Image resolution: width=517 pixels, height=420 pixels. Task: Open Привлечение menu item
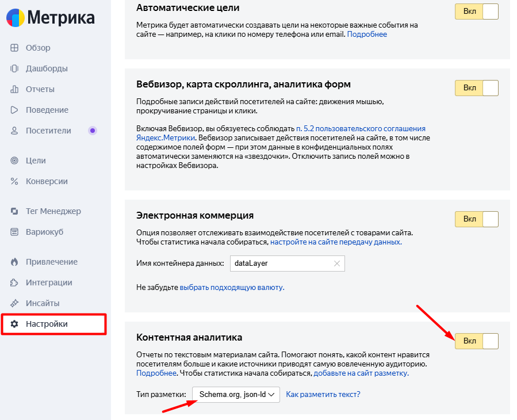click(52, 262)
